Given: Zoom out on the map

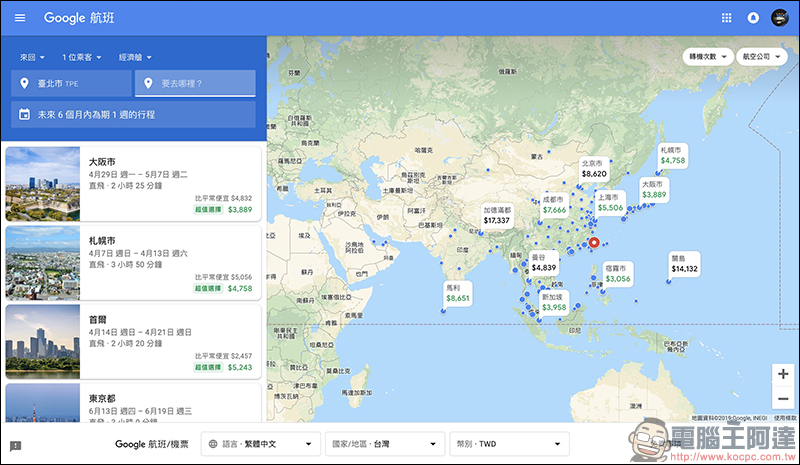Looking at the screenshot, I should (x=783, y=398).
